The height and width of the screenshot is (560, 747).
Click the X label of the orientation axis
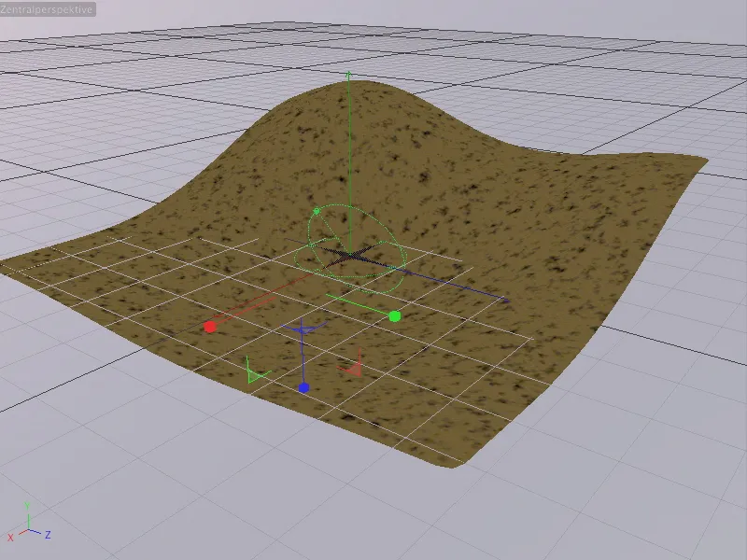[10, 537]
